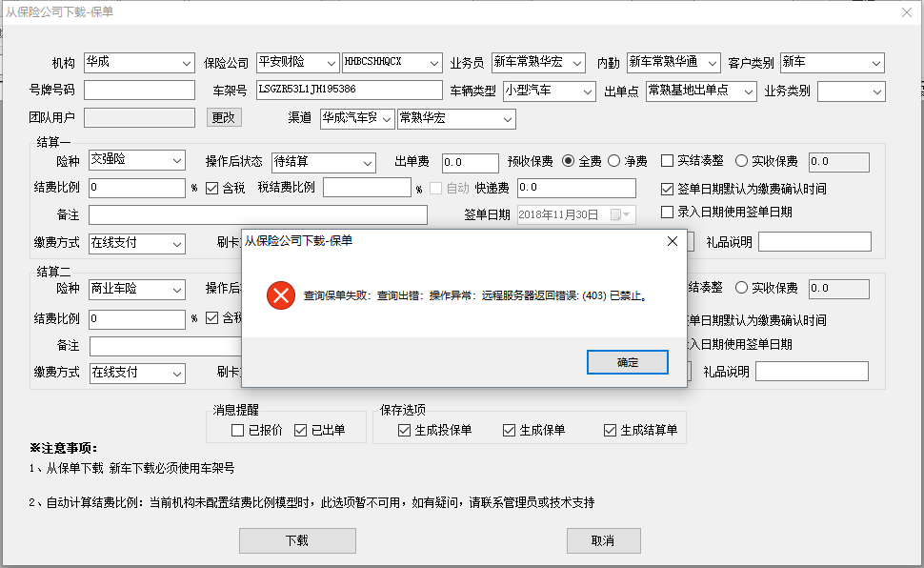
Task: Click 结算一 结费比例 input field
Action: 137,188
